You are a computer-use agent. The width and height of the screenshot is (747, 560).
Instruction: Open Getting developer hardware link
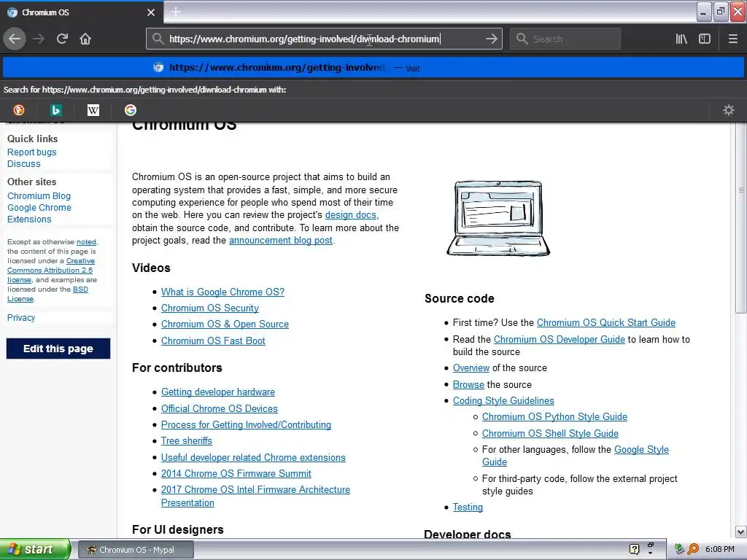[217, 392]
